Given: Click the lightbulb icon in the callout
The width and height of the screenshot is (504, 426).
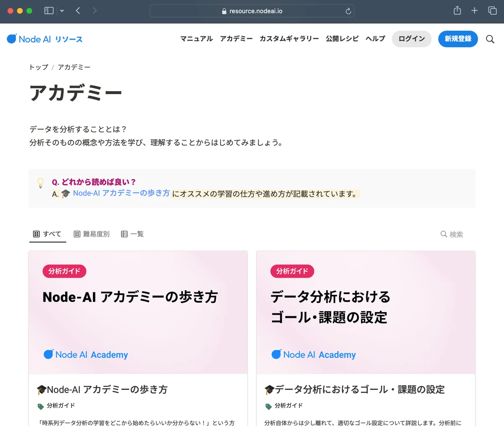Looking at the screenshot, I should click(x=40, y=183).
